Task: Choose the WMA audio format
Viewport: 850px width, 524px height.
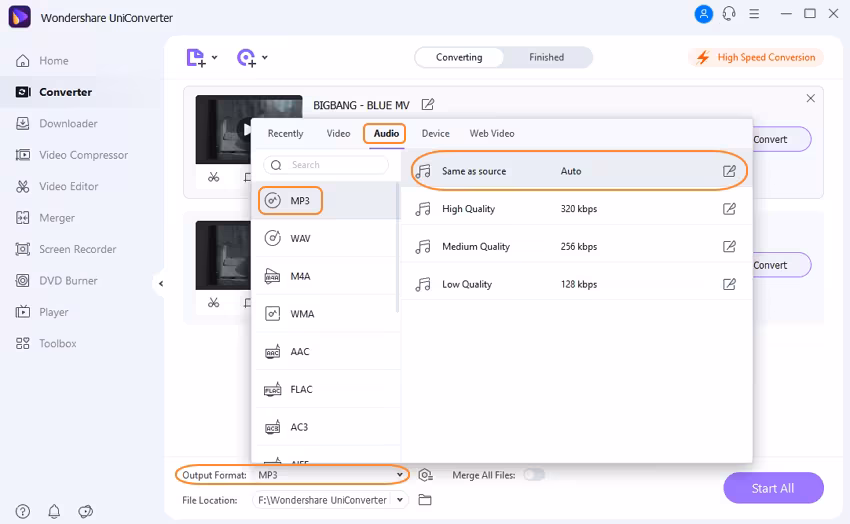Action: (x=326, y=314)
